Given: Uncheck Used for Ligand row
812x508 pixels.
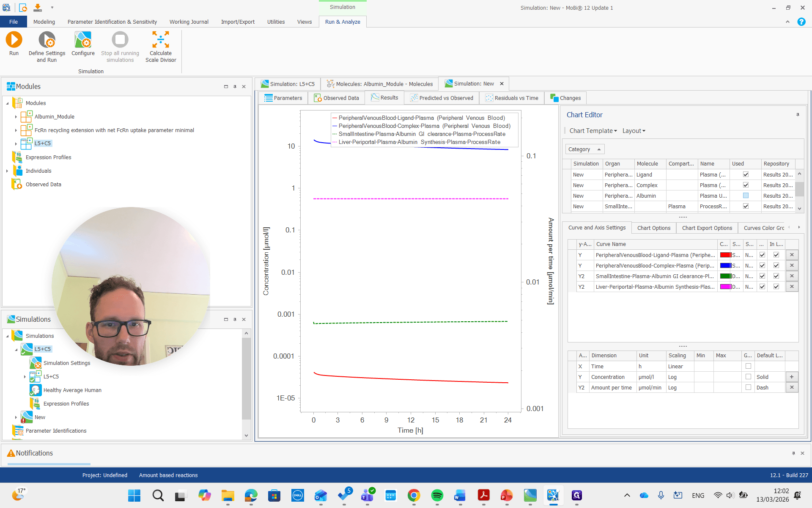Looking at the screenshot, I should click(746, 174).
